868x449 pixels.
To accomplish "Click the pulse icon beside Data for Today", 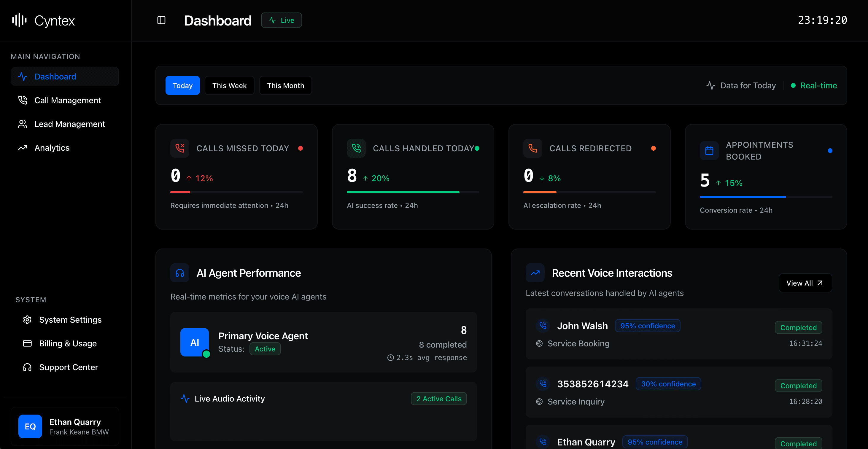I will pos(711,85).
